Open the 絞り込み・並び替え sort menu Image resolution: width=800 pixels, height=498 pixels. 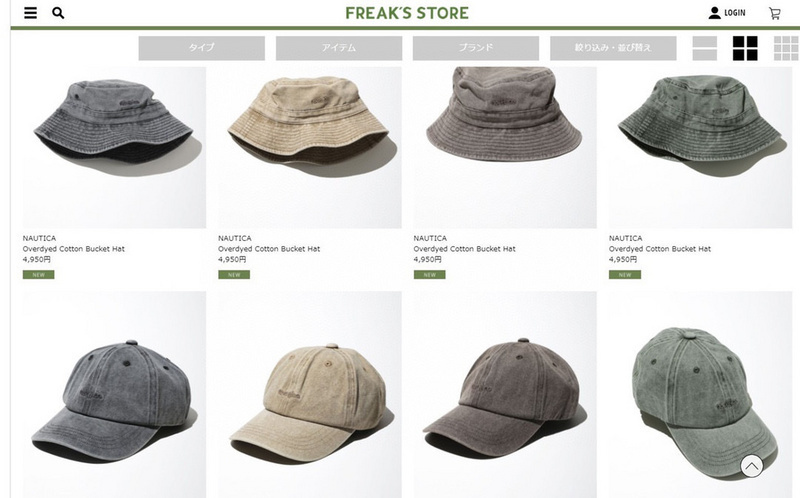click(613, 48)
